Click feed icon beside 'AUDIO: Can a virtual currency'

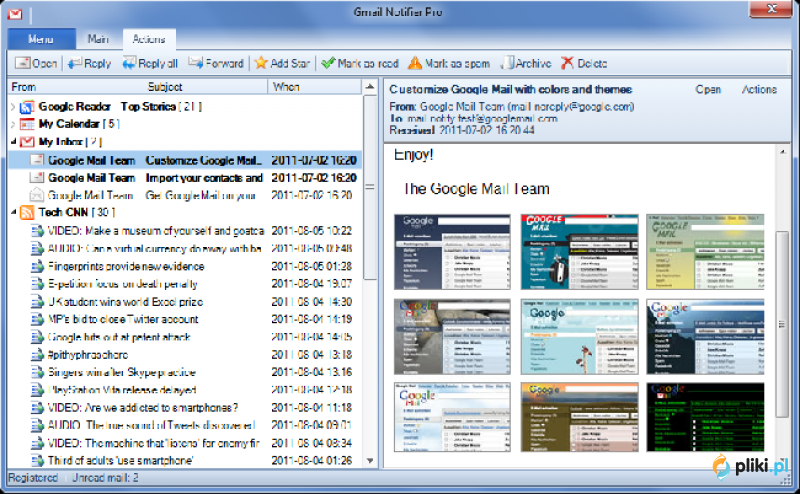point(37,249)
